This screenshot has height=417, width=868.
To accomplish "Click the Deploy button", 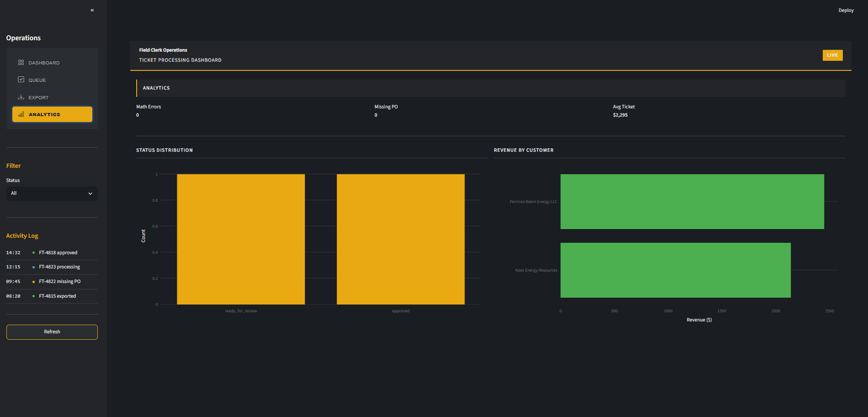I will tap(846, 10).
